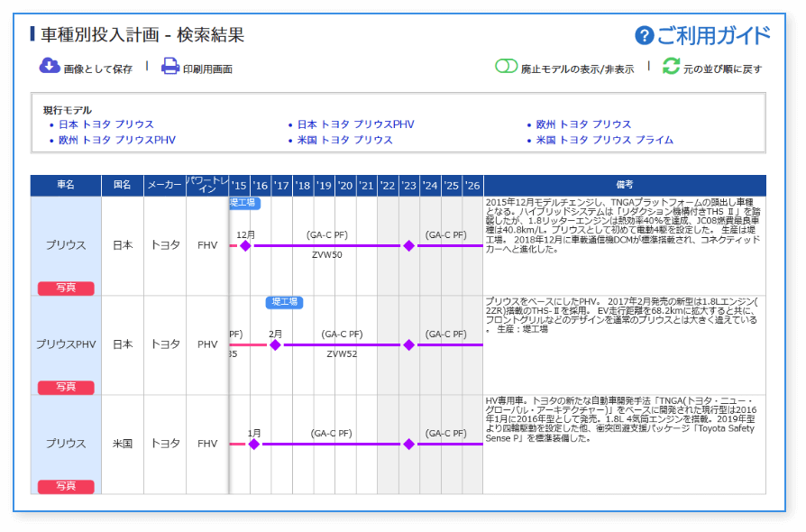Click the 堤工場 tag in the プリウスPHV row
Image resolution: width=806 pixels, height=532 pixels.
point(284,303)
